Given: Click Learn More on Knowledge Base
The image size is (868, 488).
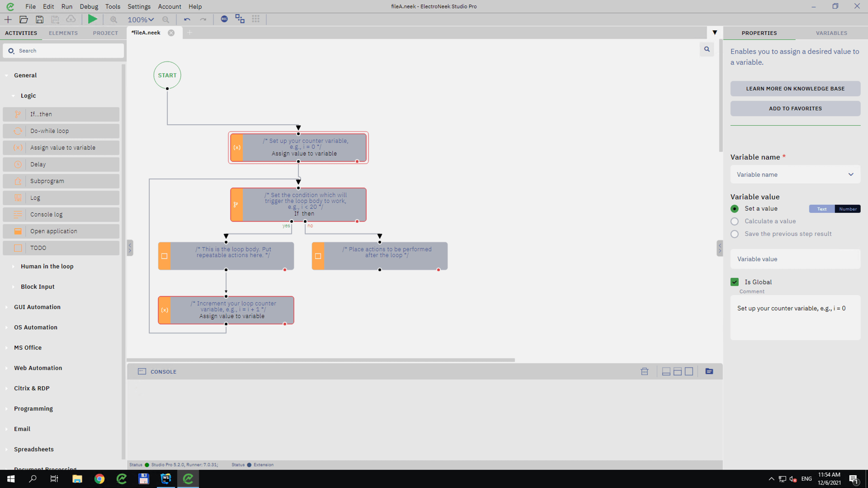Looking at the screenshot, I should tap(795, 89).
